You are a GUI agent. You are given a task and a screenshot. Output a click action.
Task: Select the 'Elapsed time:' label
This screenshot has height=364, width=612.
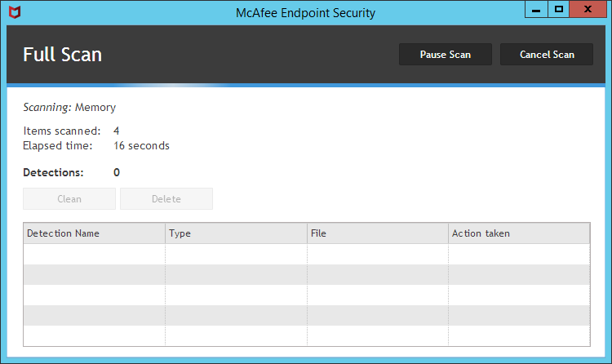click(x=58, y=145)
